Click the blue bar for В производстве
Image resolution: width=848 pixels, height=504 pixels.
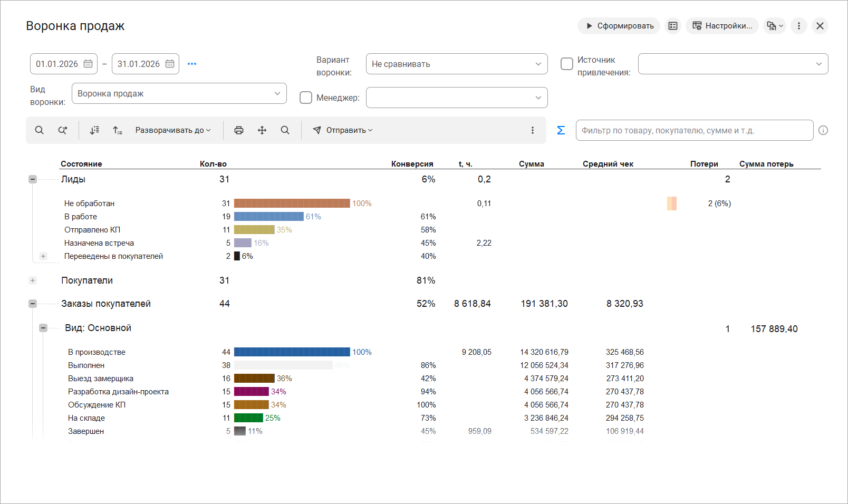pyautogui.click(x=292, y=352)
